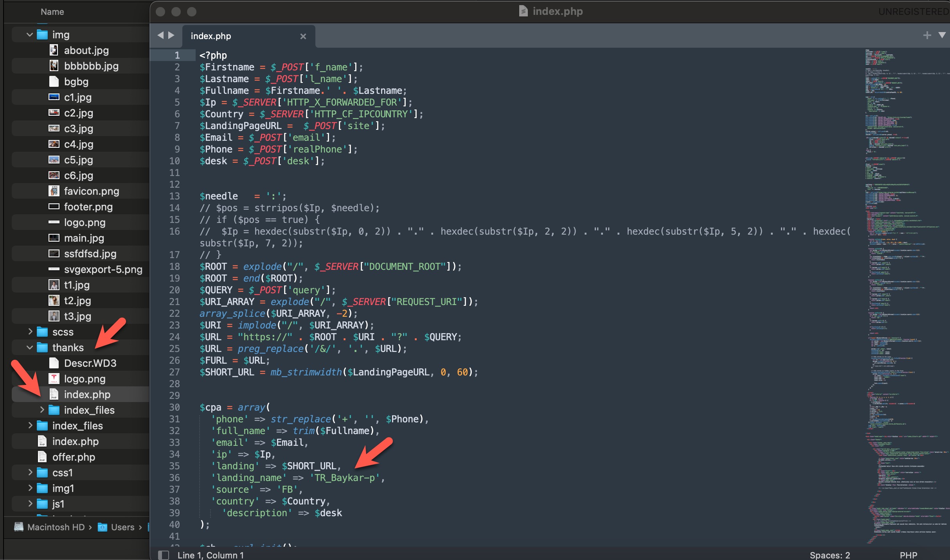The image size is (950, 560).
Task: Click the favicon.png thumbnail icon
Action: (x=54, y=191)
